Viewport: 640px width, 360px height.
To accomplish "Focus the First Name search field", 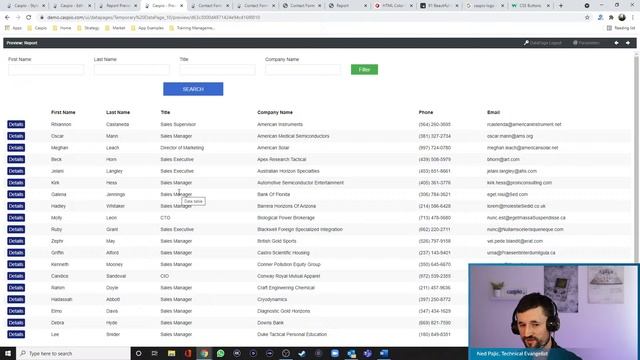I will tap(46, 70).
